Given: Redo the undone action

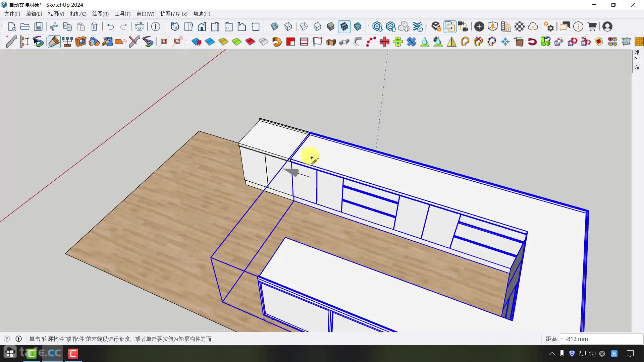Looking at the screenshot, I should [124, 26].
